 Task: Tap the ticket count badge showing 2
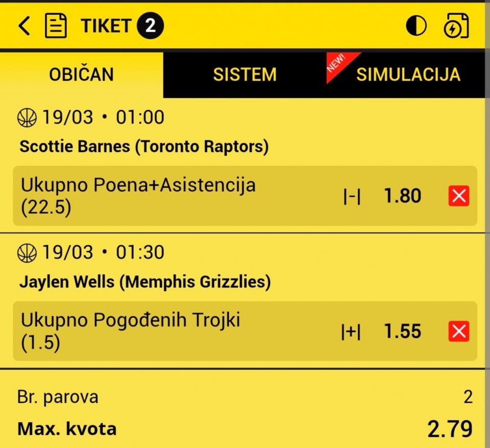pyautogui.click(x=150, y=26)
